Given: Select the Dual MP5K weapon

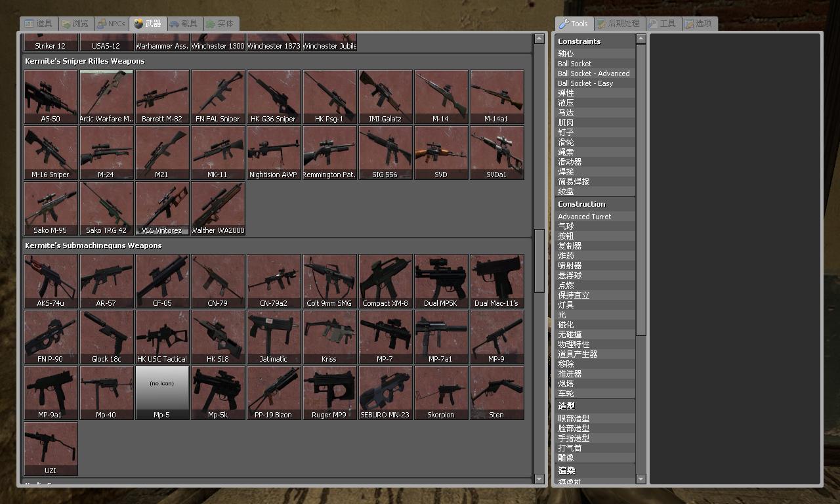Looking at the screenshot, I should [441, 282].
